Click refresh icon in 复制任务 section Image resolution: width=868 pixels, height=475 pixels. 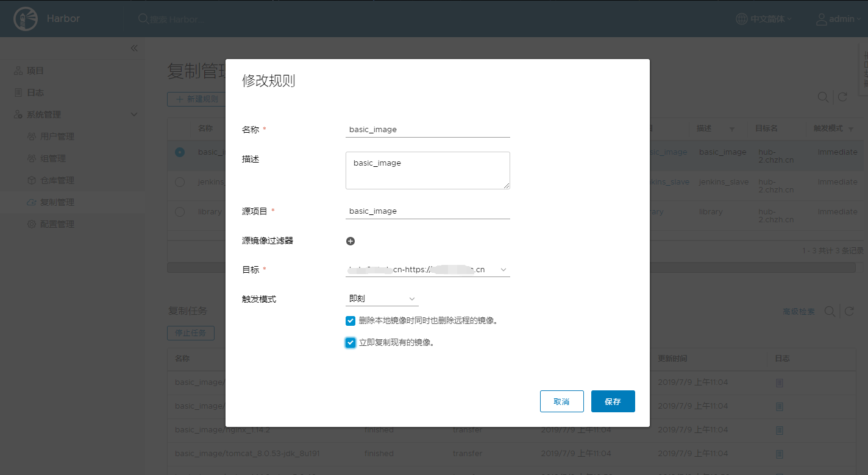pyautogui.click(x=849, y=311)
